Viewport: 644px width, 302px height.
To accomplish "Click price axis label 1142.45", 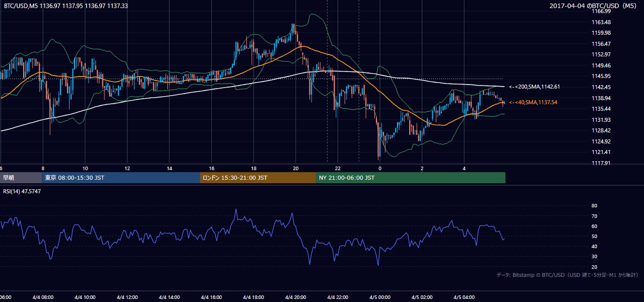I will 601,87.
